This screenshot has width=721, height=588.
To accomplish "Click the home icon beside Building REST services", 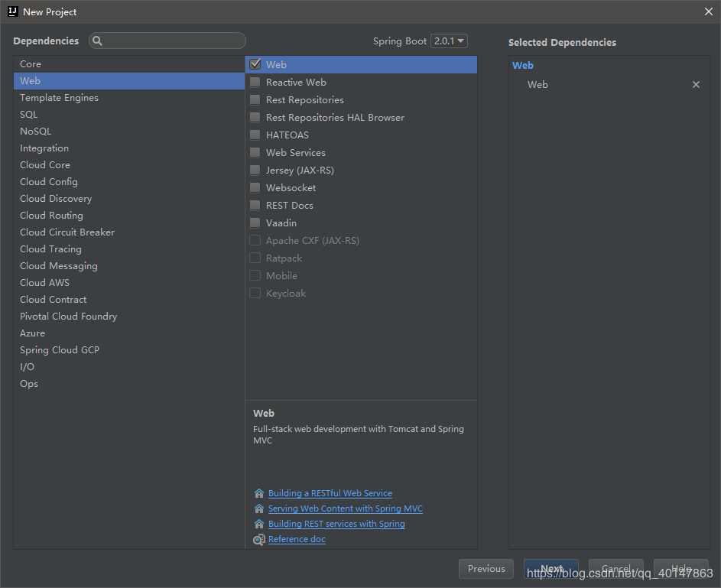I will click(x=259, y=525).
